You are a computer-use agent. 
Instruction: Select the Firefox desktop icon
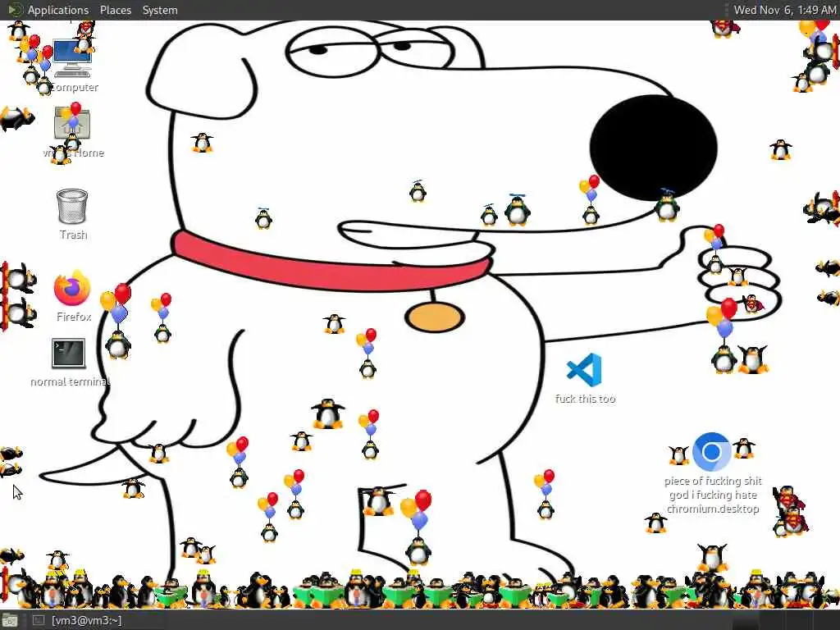(72, 288)
